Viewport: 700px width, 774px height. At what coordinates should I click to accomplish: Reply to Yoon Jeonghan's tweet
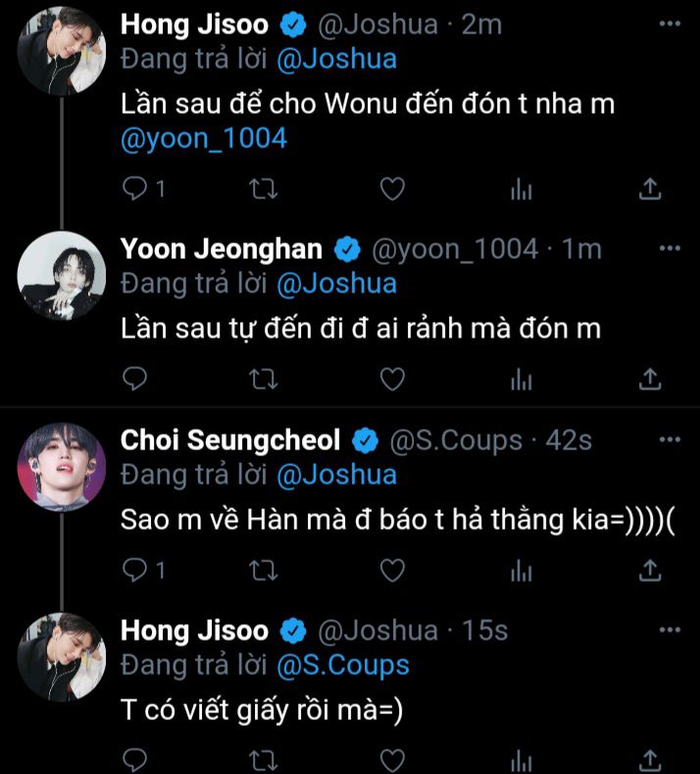coord(134,379)
